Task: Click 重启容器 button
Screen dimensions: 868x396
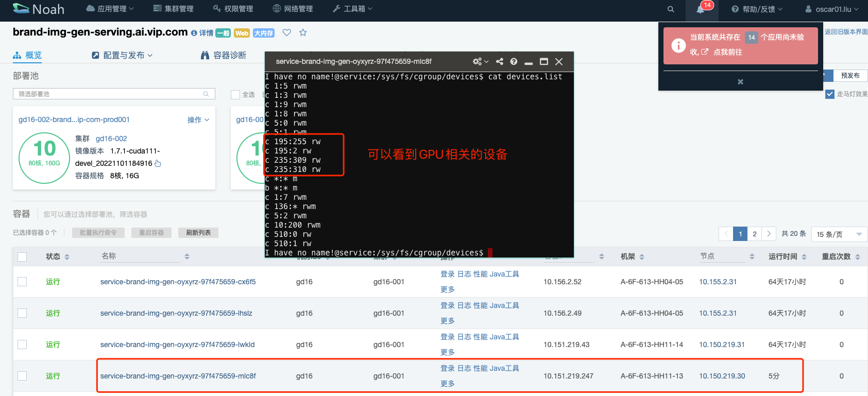Action: [x=151, y=233]
